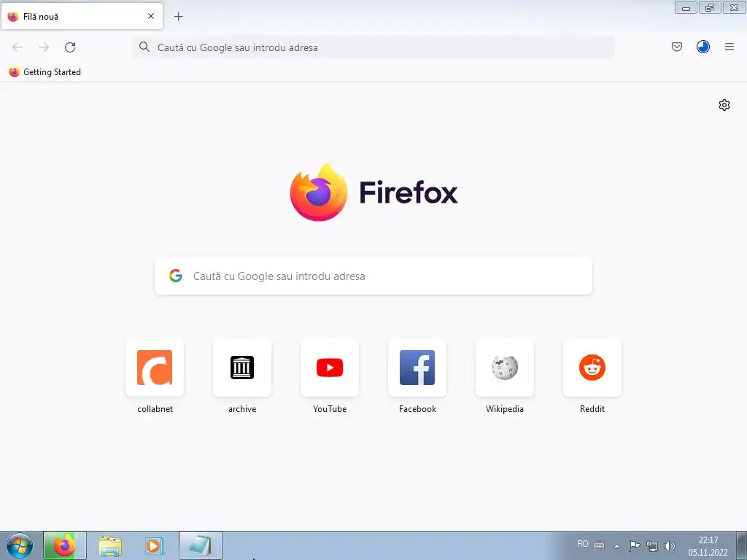747x560 pixels.
Task: Focus the top address bar field
Action: (373, 47)
